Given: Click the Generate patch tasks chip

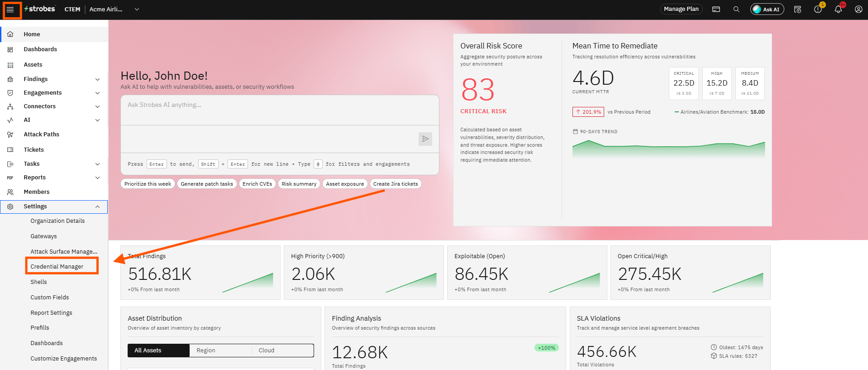Looking at the screenshot, I should (207, 184).
